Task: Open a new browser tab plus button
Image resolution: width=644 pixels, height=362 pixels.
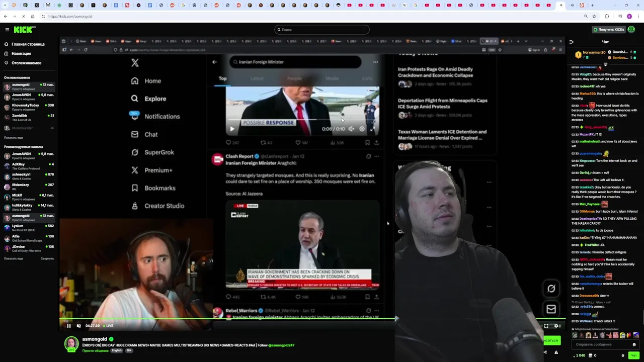Action: 592,5
